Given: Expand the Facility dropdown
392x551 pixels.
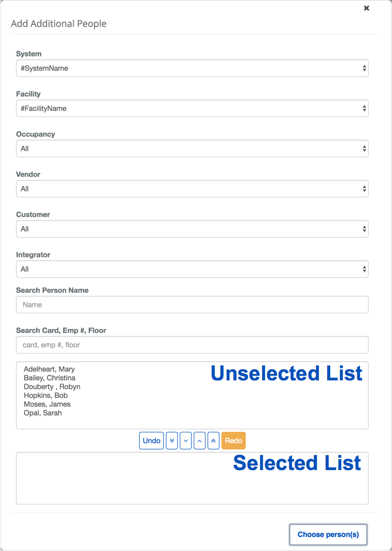Looking at the screenshot, I should point(192,108).
